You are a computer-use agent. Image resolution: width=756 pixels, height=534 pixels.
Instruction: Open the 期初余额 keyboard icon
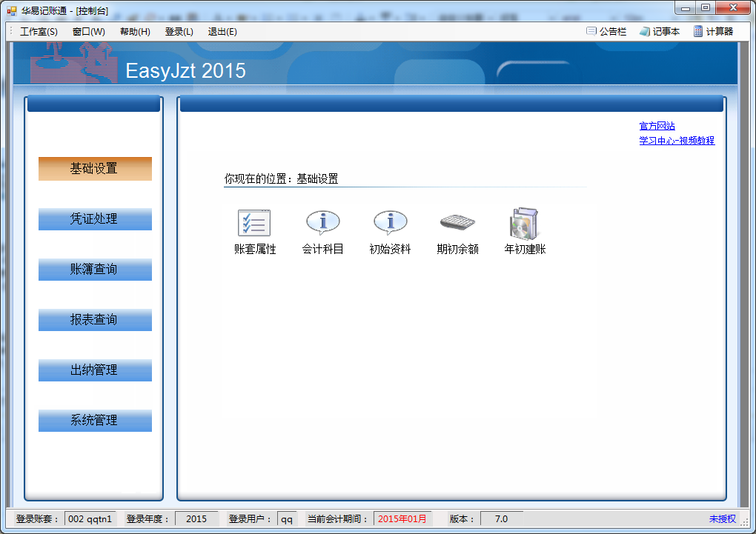tap(457, 223)
